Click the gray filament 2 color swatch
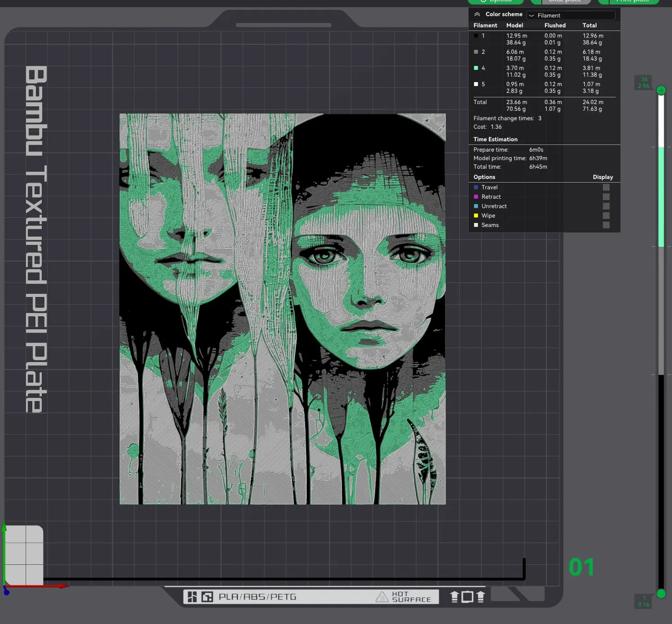672x624 pixels. (x=476, y=52)
